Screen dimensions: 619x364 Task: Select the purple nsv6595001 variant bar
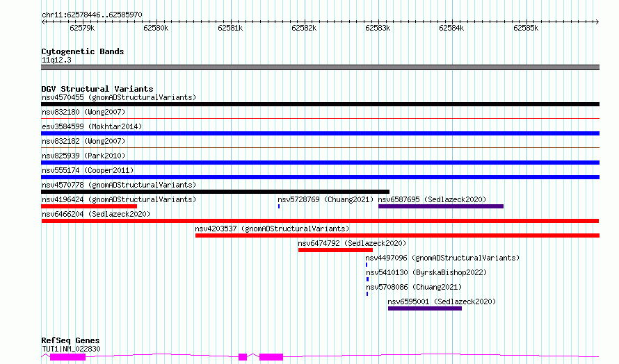[425, 308]
